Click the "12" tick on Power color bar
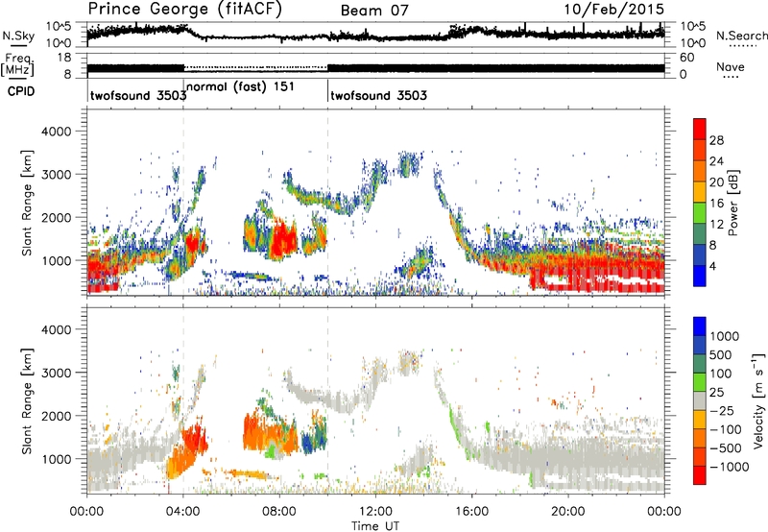Screen dimensions: 768x532 (x=716, y=225)
